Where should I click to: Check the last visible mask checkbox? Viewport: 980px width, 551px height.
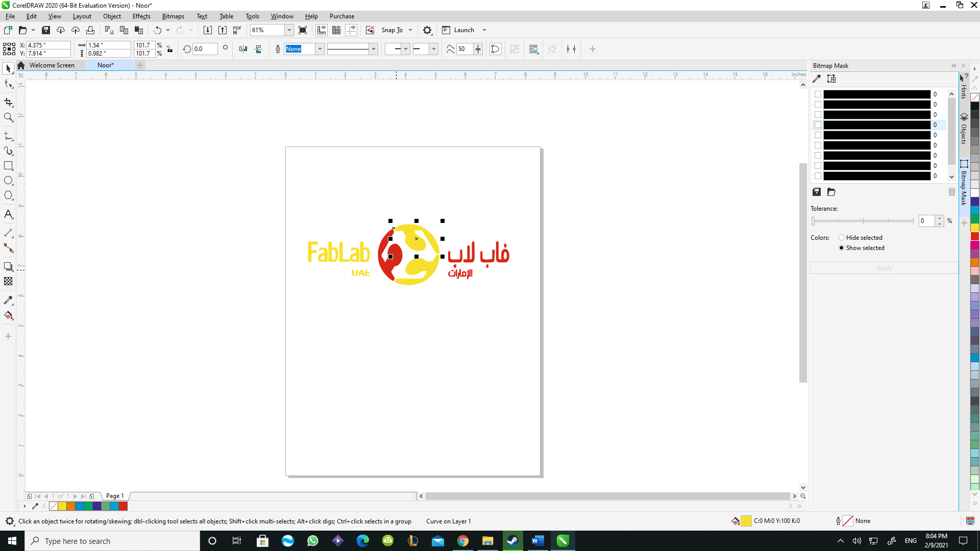pos(818,176)
